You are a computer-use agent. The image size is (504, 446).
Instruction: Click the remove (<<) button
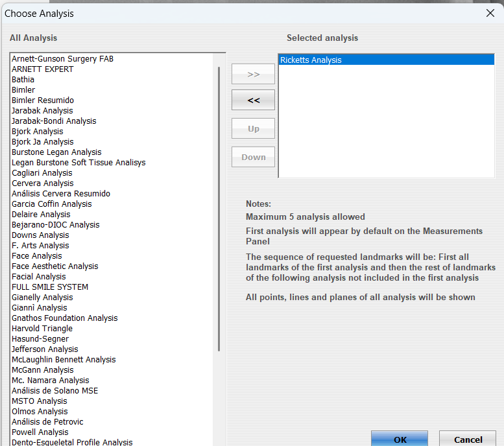[253, 100]
